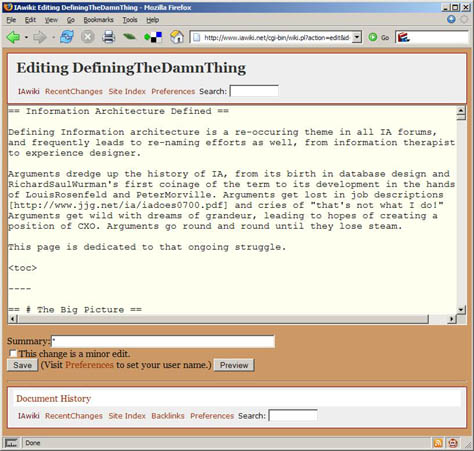
Task: Click the 'Done' status bar text
Action: point(33,443)
